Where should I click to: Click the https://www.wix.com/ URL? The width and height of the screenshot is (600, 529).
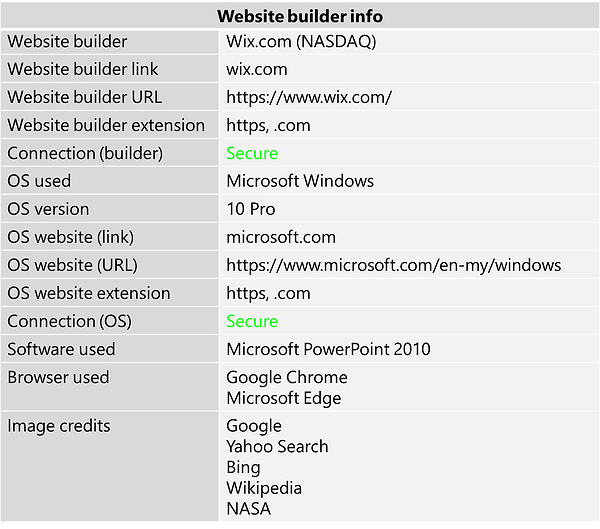pos(309,98)
